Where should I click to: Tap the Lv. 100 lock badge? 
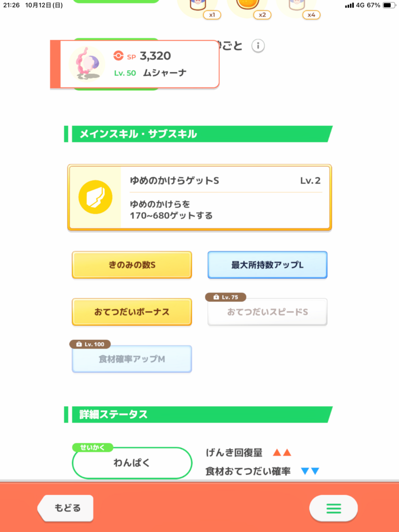pos(90,344)
